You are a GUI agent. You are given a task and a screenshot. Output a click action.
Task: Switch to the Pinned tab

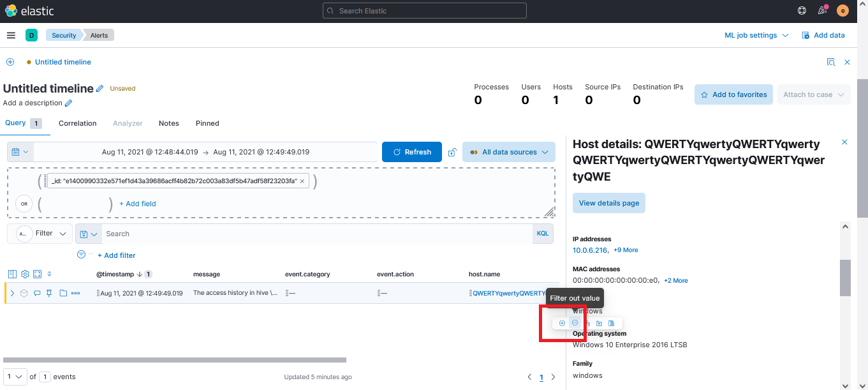[x=207, y=123]
